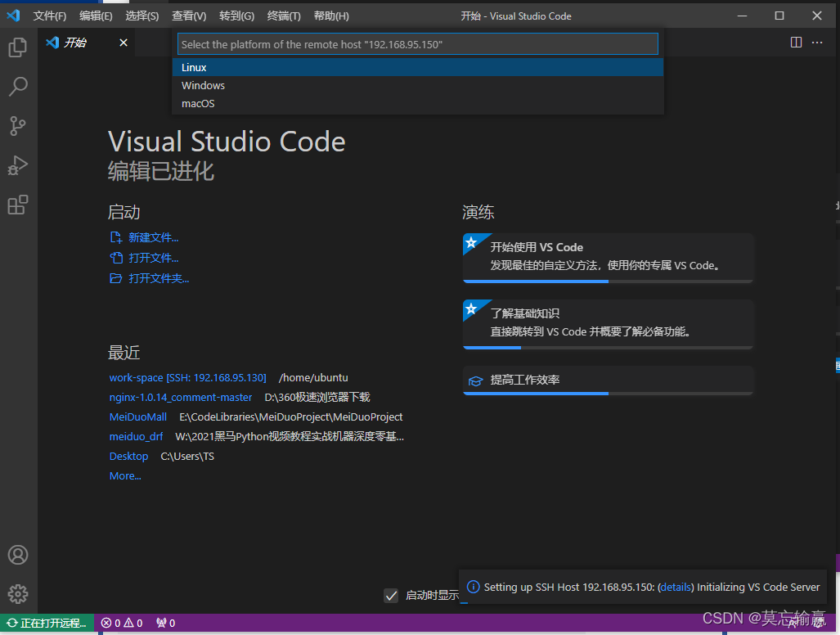Click the forwarded ports status indicator
This screenshot has height=635, width=840.
point(165,623)
